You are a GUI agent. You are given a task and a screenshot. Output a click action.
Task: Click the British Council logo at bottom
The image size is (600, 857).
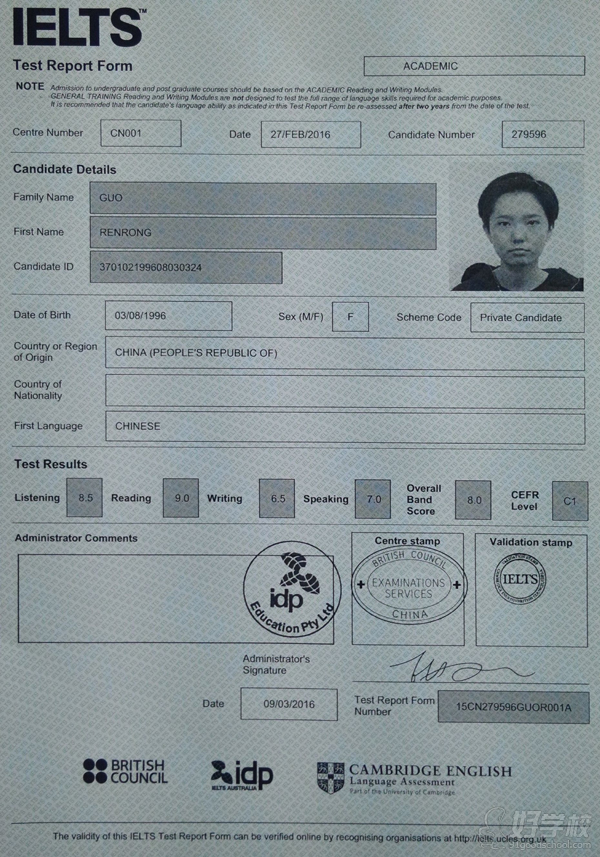pos(124,771)
